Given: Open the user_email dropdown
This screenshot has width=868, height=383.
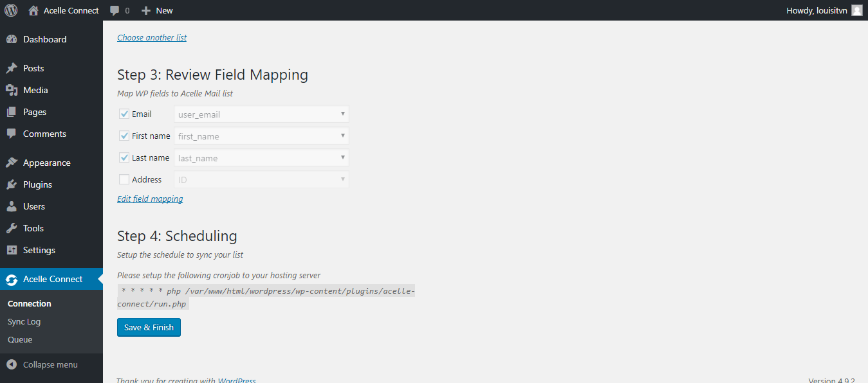Looking at the screenshot, I should (261, 114).
